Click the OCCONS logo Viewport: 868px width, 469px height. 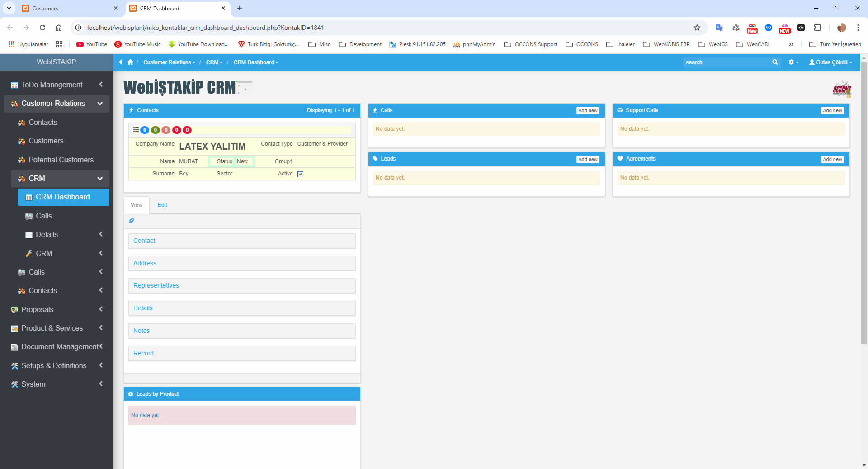coord(842,89)
